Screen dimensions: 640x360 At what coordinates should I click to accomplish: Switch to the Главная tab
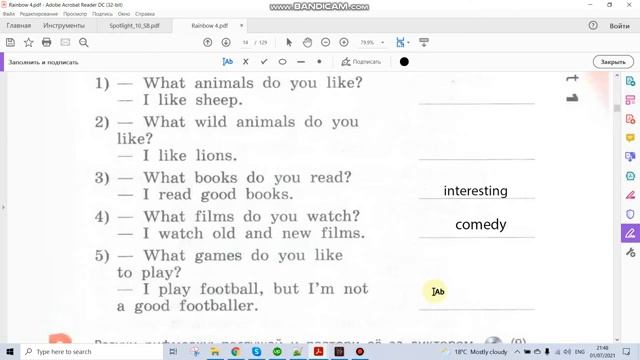pos(19,25)
